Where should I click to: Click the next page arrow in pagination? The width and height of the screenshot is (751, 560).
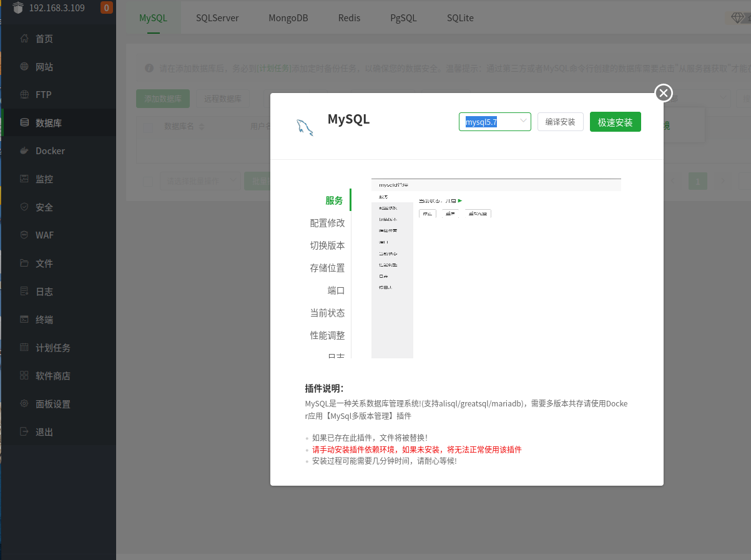722,181
